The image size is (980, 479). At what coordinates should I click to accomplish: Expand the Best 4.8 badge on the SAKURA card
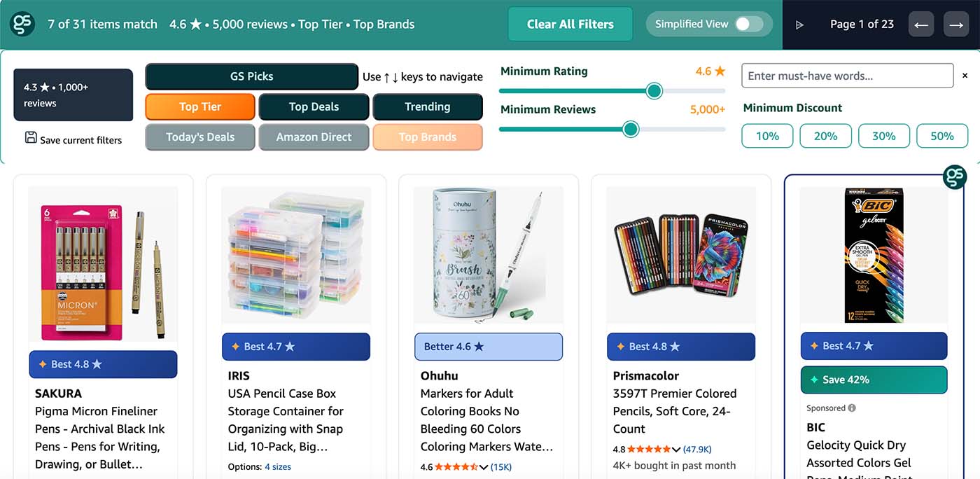point(103,364)
